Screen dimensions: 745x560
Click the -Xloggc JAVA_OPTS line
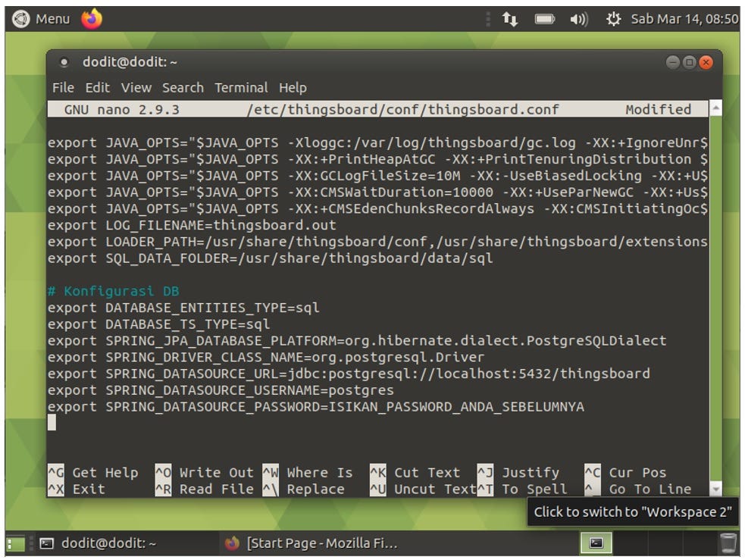377,142
